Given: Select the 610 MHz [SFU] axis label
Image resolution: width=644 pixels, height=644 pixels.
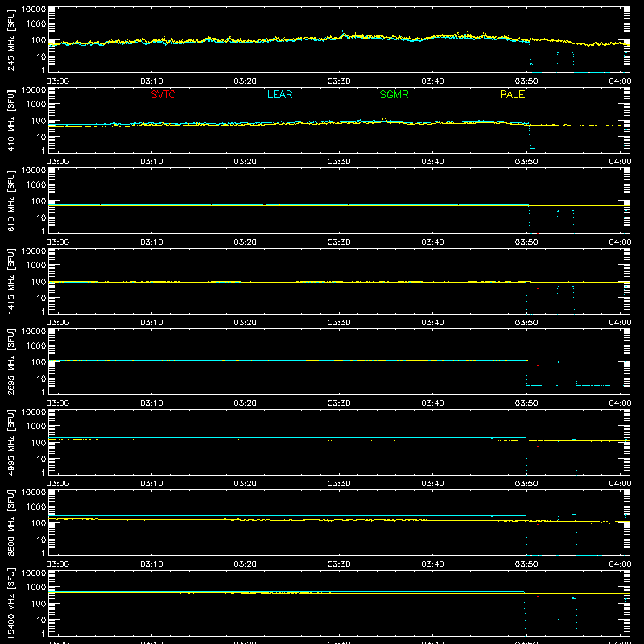Looking at the screenshot, I should tap(11, 200).
